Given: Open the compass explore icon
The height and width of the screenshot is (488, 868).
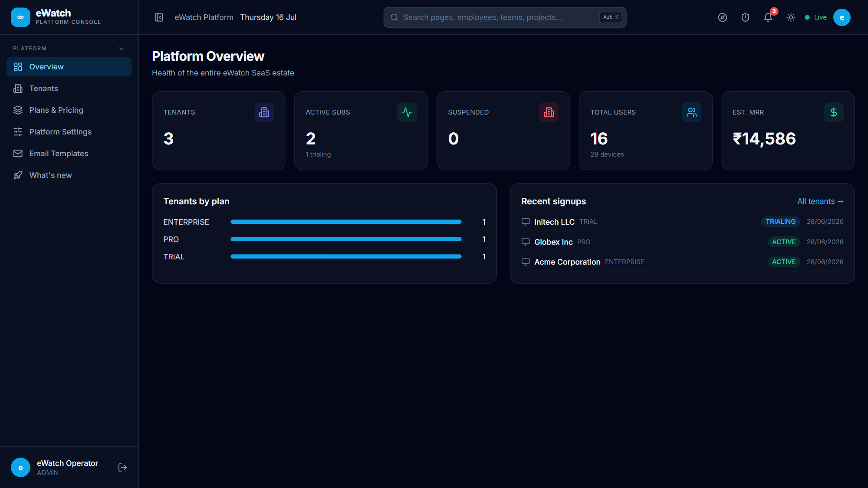Looking at the screenshot, I should (x=723, y=17).
